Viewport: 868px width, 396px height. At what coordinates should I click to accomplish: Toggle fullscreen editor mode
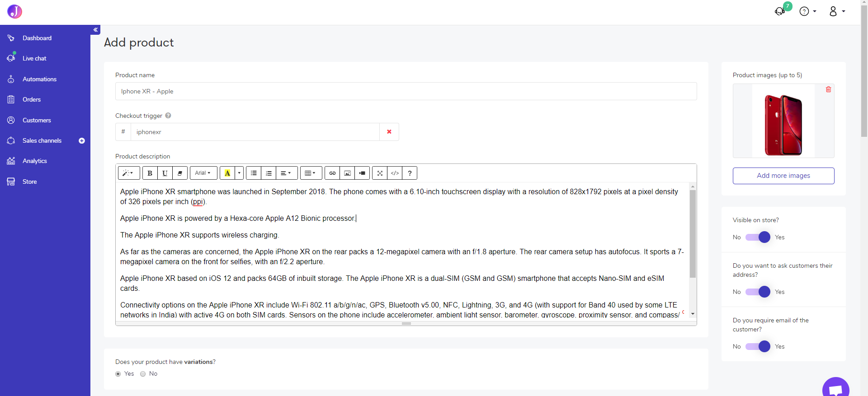pos(380,173)
